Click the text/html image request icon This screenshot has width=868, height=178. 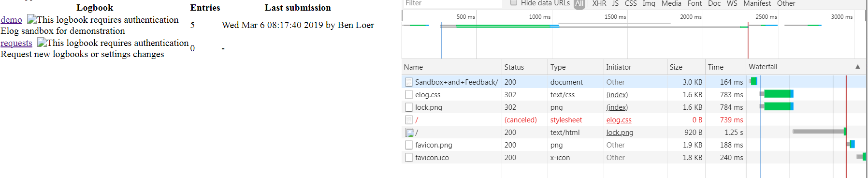[x=409, y=133]
